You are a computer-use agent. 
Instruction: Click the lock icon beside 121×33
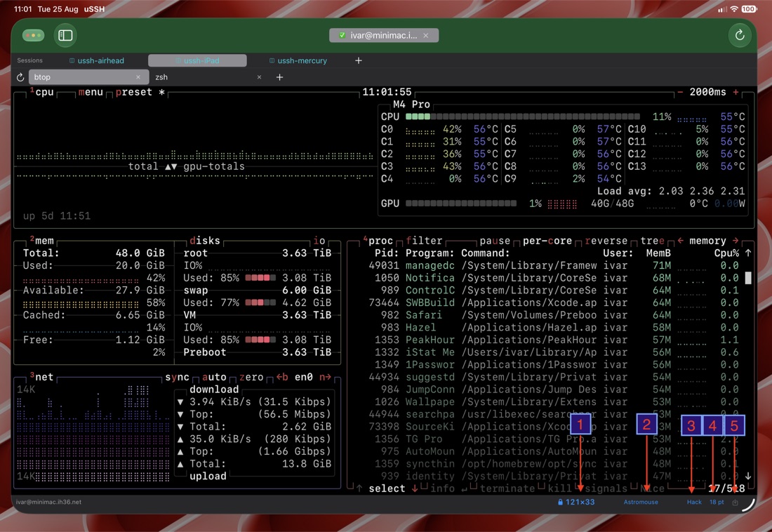pyautogui.click(x=560, y=502)
